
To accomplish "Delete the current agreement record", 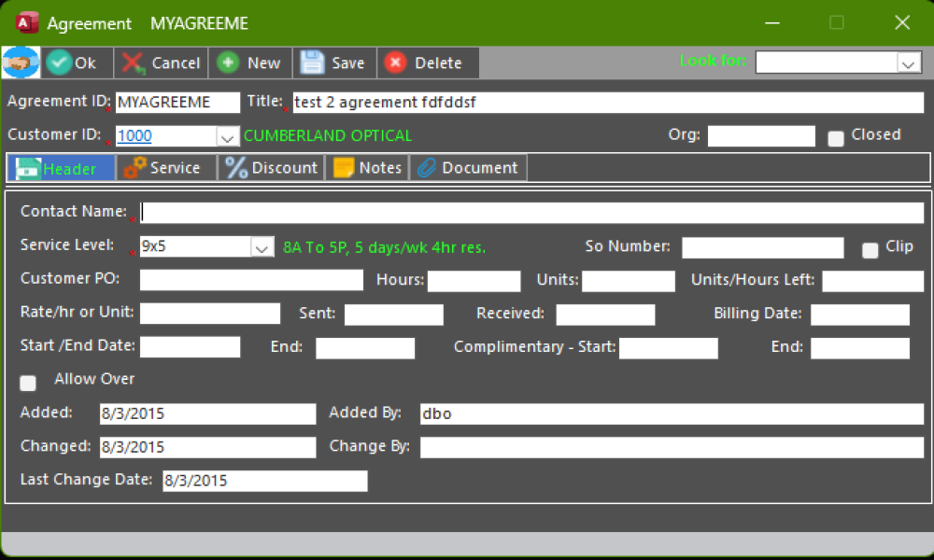I will [425, 63].
